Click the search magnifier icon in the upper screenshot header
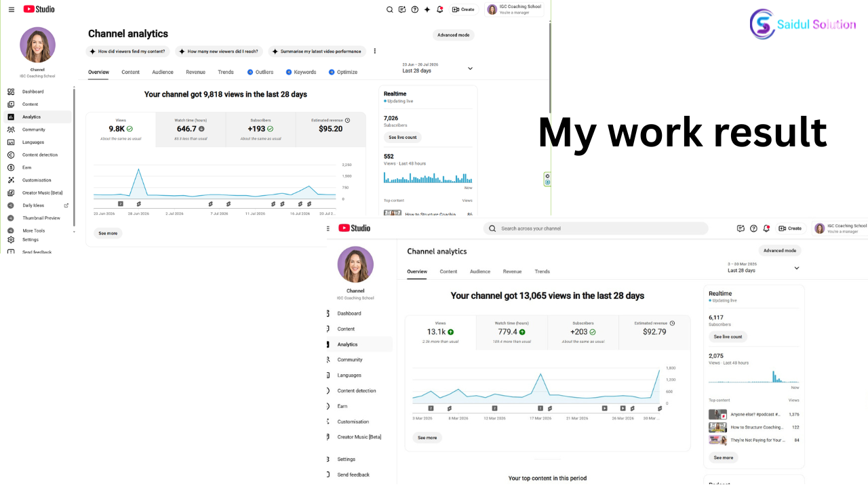This screenshot has width=868, height=488. pos(390,9)
